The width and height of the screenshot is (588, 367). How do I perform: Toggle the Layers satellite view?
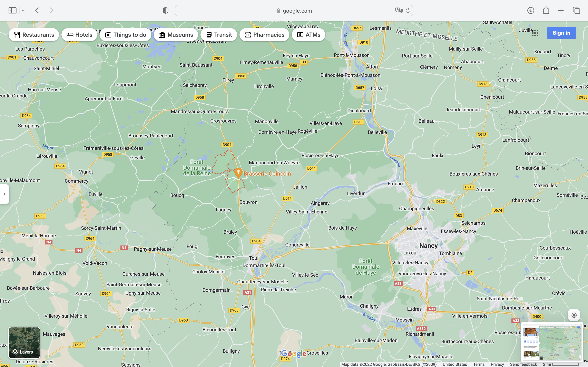point(24,343)
